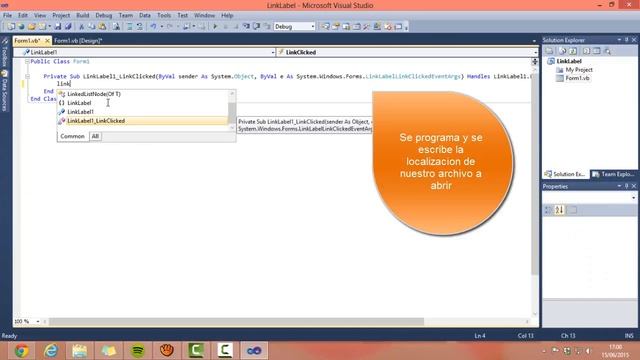Open Solution Explorer Properties icon
This screenshot has height=360, width=640.
click(549, 51)
